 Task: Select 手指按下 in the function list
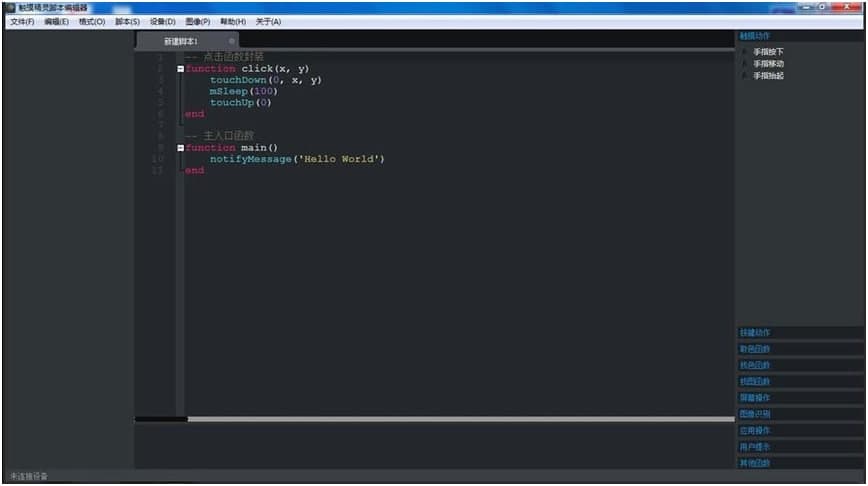pos(768,51)
